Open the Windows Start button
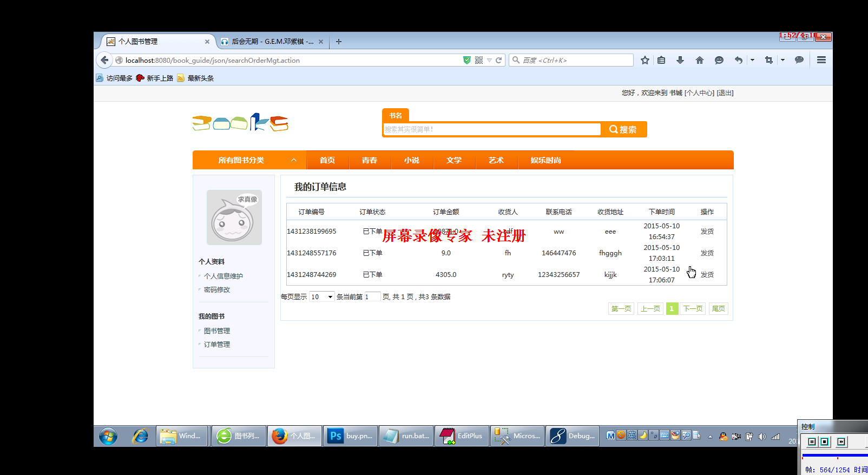This screenshot has height=475, width=868. pyautogui.click(x=108, y=436)
